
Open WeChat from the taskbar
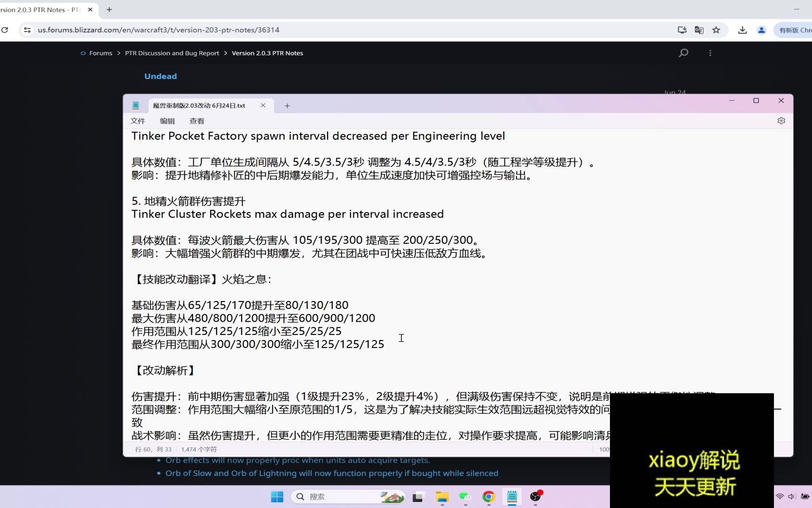[x=465, y=497]
